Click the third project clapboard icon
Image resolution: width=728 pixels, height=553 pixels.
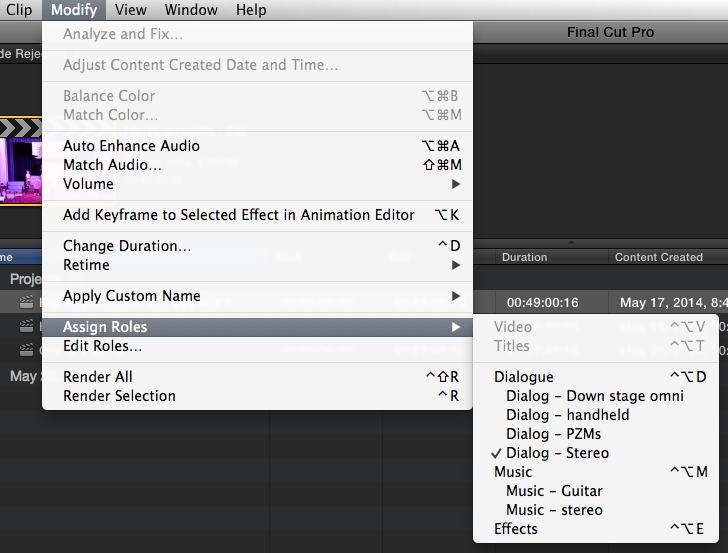pyautogui.click(x=26, y=349)
